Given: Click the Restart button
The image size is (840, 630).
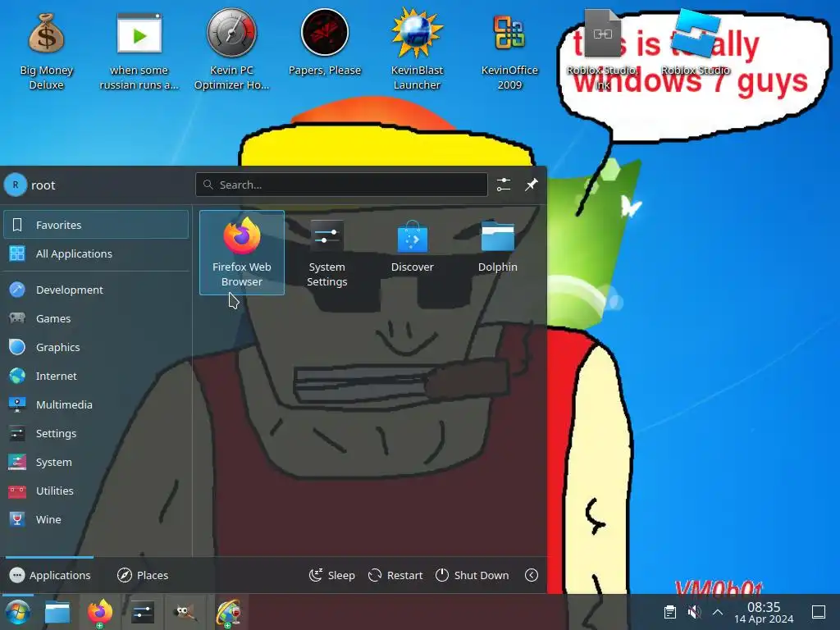Looking at the screenshot, I should 395,575.
